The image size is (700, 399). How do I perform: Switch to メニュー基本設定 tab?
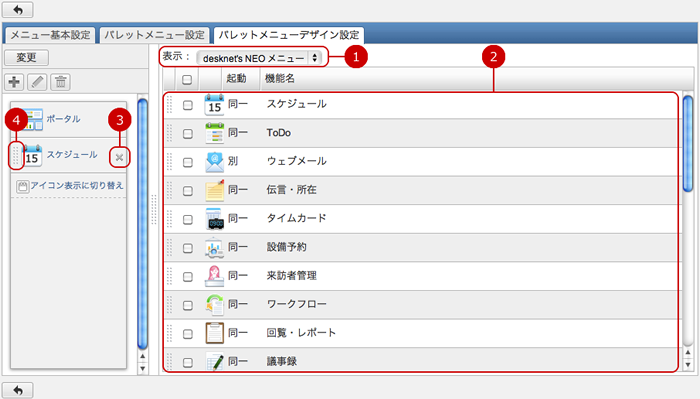(50, 35)
